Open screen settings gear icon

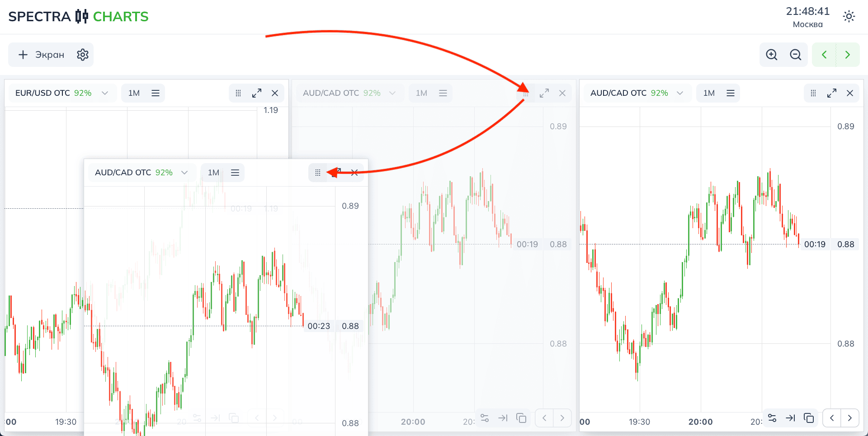point(82,55)
